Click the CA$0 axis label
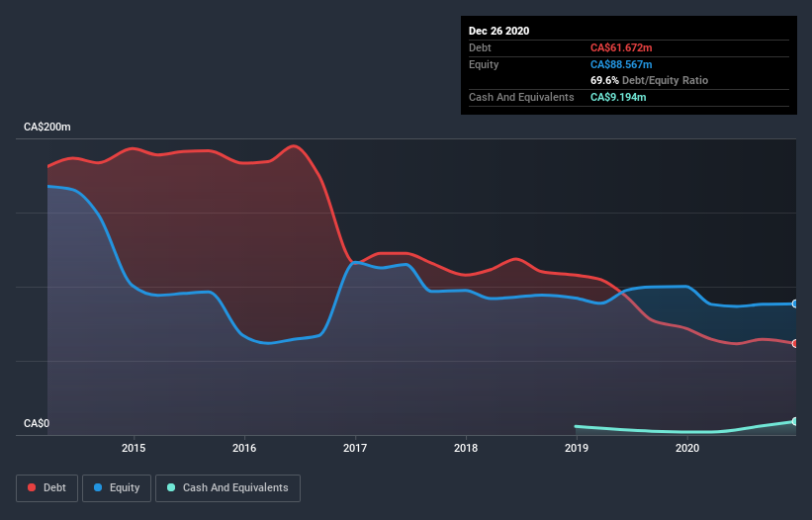The image size is (812, 520). (x=37, y=423)
